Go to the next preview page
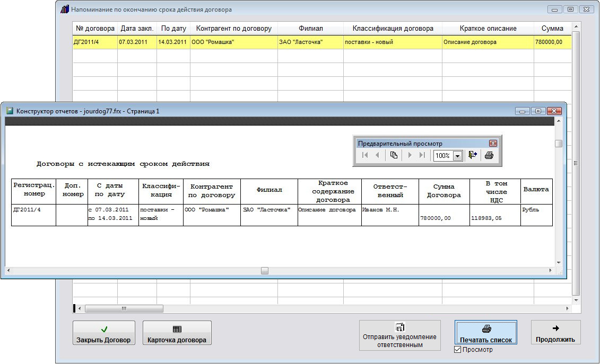 pos(410,155)
